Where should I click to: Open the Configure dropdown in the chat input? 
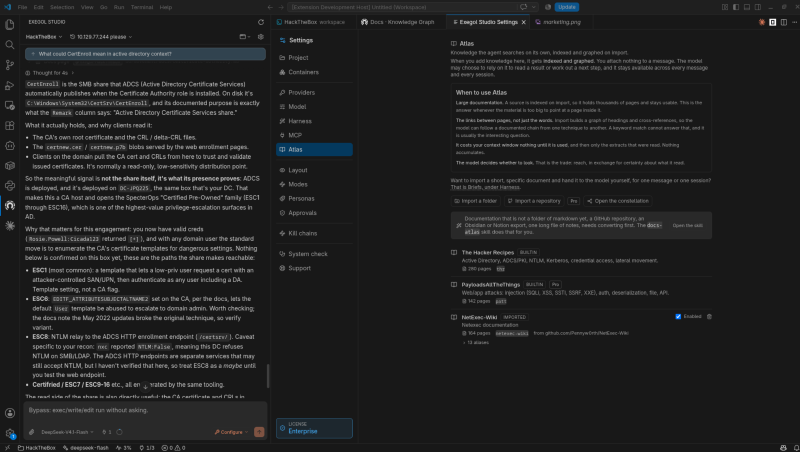click(232, 432)
